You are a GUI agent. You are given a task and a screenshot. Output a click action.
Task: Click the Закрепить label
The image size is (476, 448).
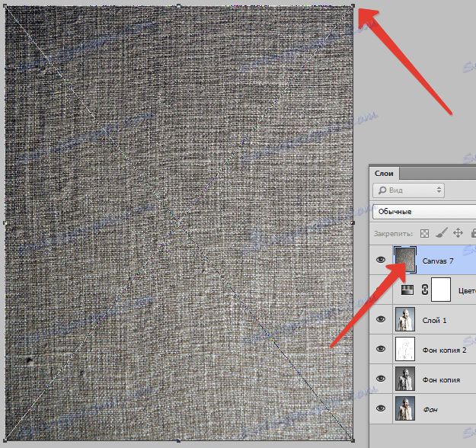pos(394,234)
